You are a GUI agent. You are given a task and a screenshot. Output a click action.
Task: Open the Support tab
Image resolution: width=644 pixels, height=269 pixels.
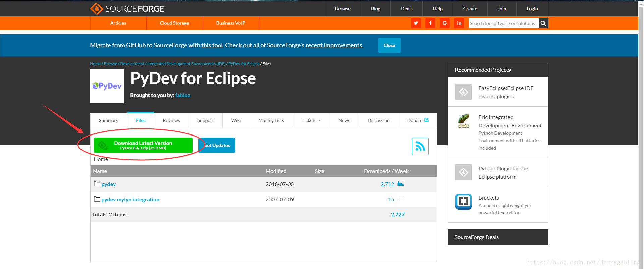point(206,120)
